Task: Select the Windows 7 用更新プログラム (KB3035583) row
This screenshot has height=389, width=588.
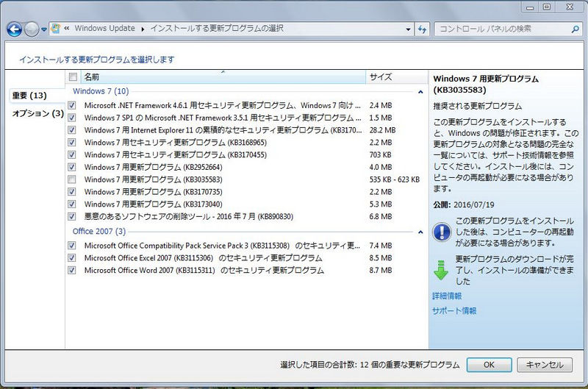Action: pyautogui.click(x=246, y=179)
